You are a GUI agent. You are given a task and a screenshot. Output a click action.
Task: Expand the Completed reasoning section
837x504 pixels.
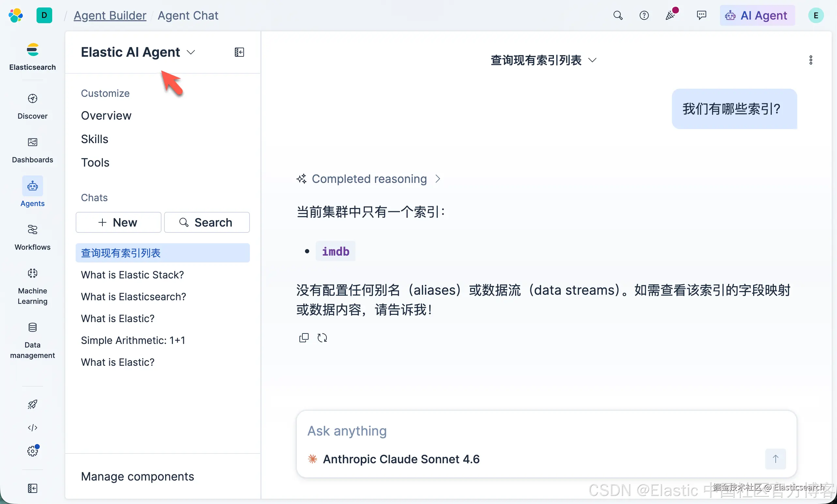pyautogui.click(x=369, y=179)
